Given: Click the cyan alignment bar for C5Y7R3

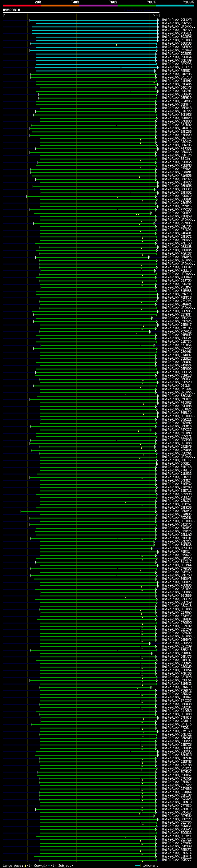Looking at the screenshot, I should click(x=96, y=64).
